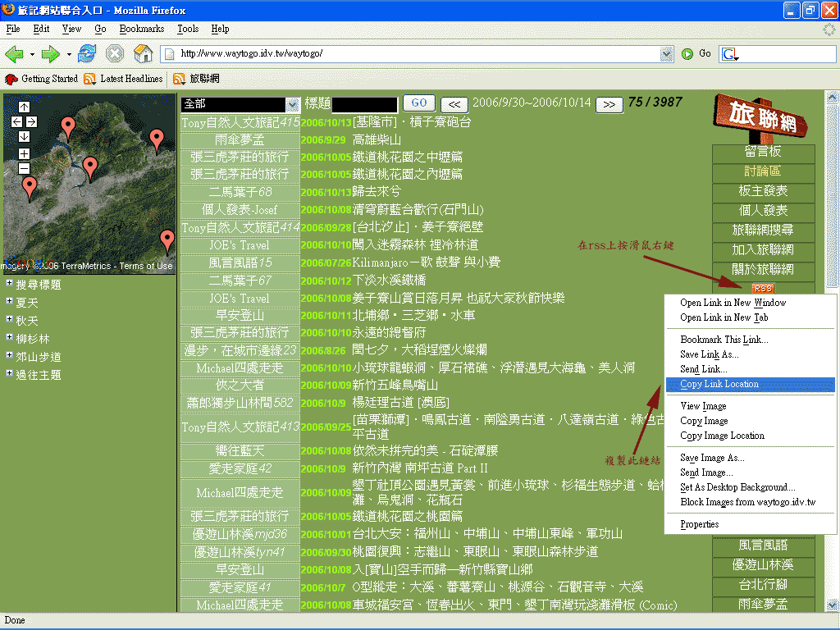The height and width of the screenshot is (630, 840).
Task: Choose Save Link As from context menu
Action: (x=709, y=354)
